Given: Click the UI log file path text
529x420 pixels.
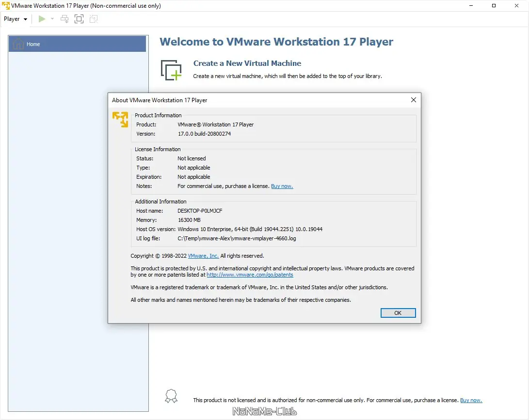Looking at the screenshot, I should pos(237,238).
